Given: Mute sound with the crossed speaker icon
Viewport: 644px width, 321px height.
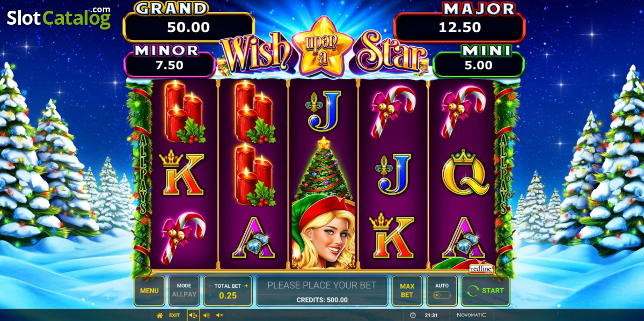Looking at the screenshot, I should pyautogui.click(x=219, y=316).
